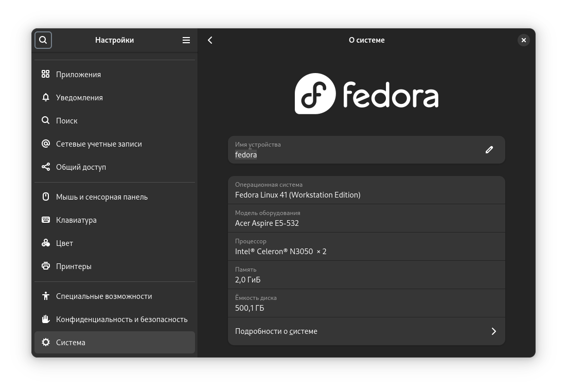Go back using the left arrow

pyautogui.click(x=210, y=40)
